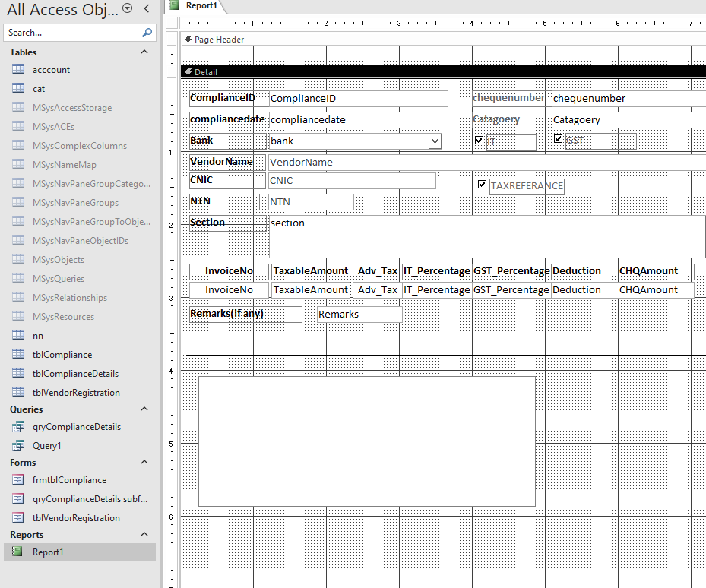This screenshot has height=588, width=706.
Task: Click the MSysNavPaneObjectIDs table icon
Action: pyautogui.click(x=18, y=239)
